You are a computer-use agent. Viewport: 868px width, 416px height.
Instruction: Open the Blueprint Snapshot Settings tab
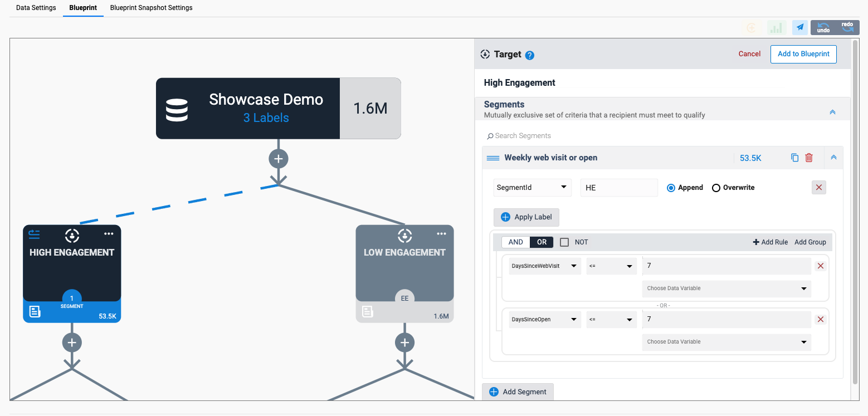point(152,8)
